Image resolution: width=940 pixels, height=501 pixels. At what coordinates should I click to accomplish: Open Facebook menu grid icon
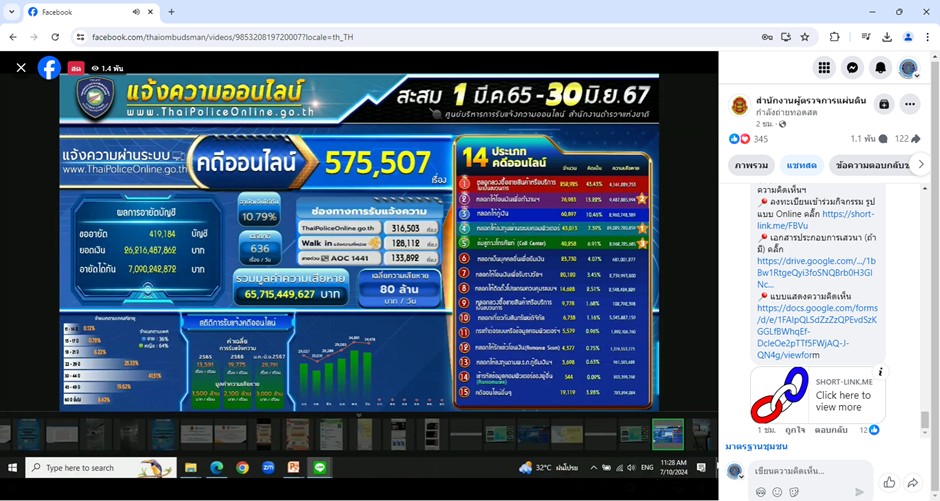(x=824, y=68)
